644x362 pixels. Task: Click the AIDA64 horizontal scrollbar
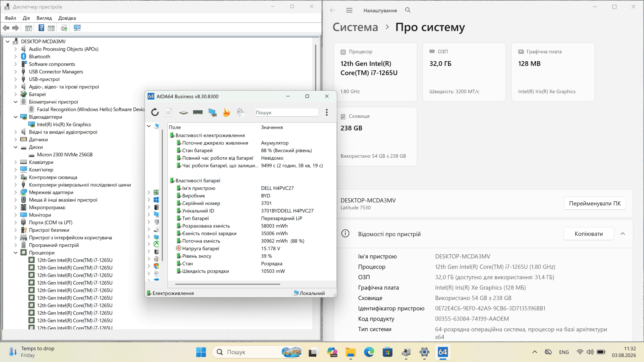pyautogui.click(x=227, y=284)
